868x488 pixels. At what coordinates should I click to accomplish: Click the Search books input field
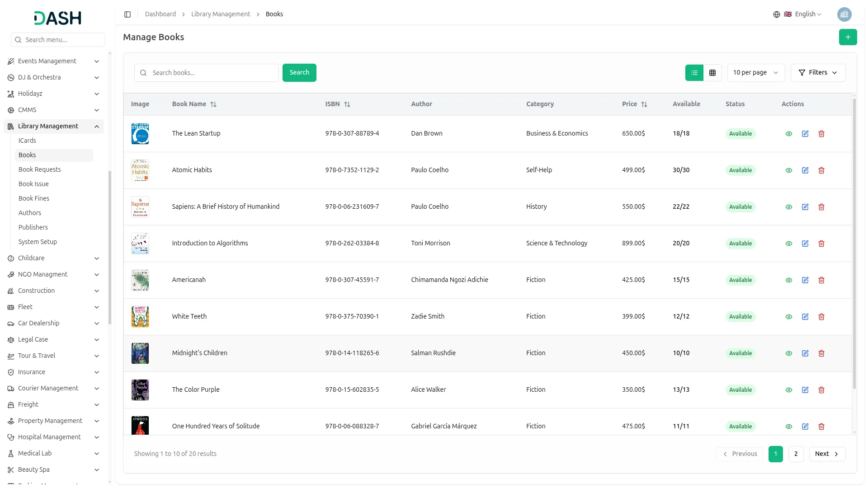click(207, 73)
